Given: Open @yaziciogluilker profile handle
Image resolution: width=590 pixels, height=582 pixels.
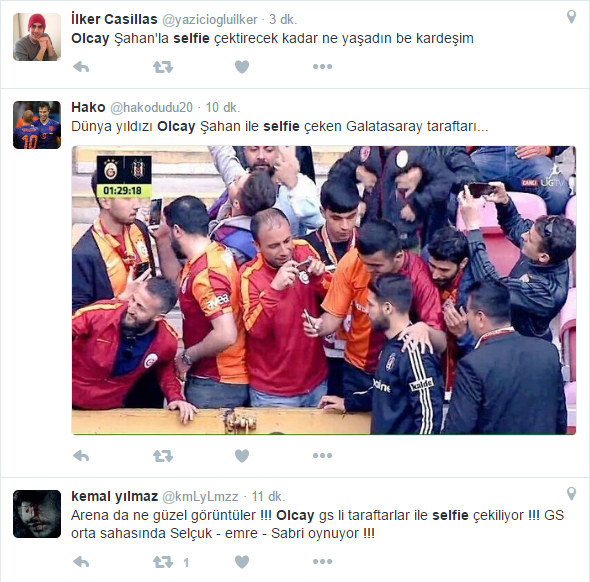Looking at the screenshot, I should 210,20.
